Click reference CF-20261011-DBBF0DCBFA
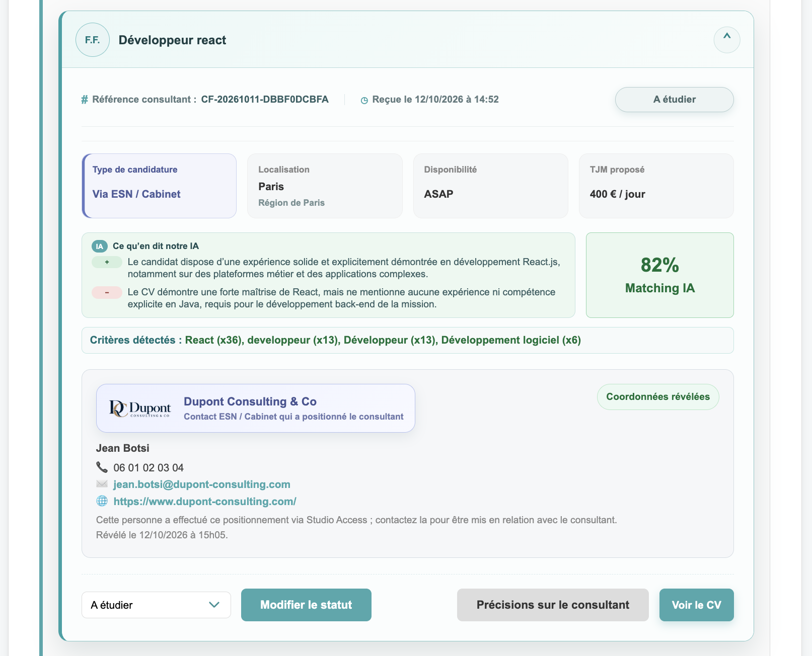The width and height of the screenshot is (812, 656). (x=265, y=100)
